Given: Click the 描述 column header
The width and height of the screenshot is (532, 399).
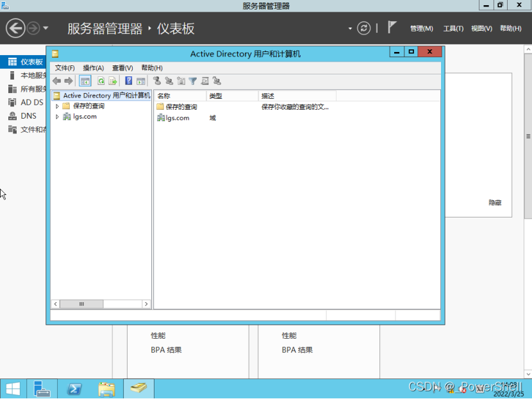Looking at the screenshot, I should click(x=297, y=96).
